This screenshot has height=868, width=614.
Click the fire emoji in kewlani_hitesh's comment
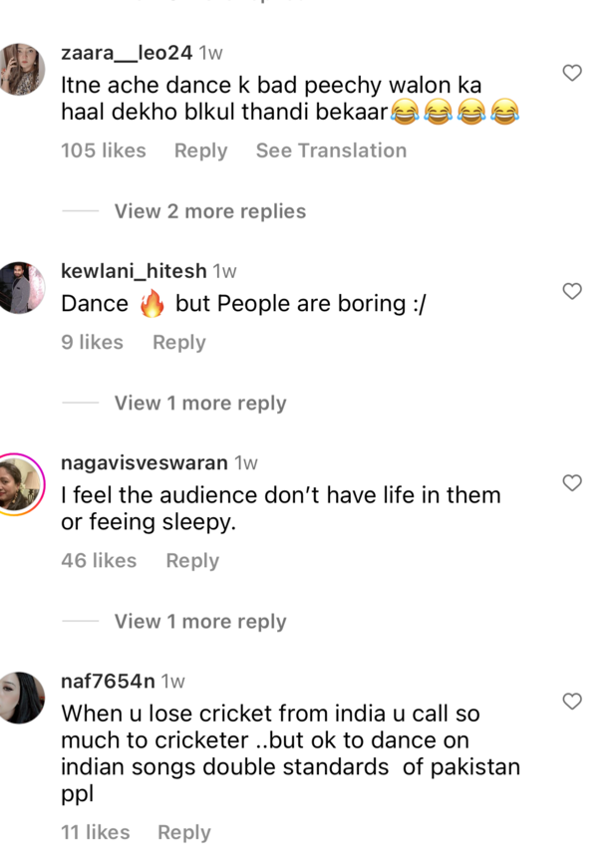(152, 302)
